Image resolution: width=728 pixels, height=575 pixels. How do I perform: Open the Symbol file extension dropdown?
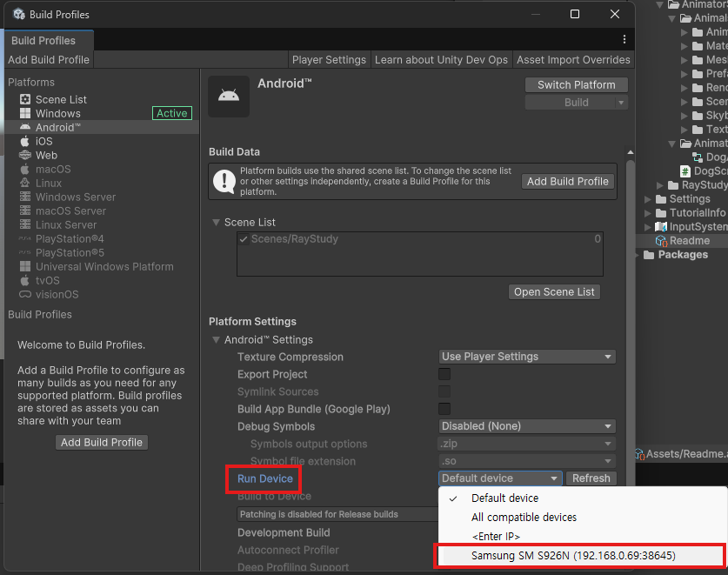tap(527, 461)
